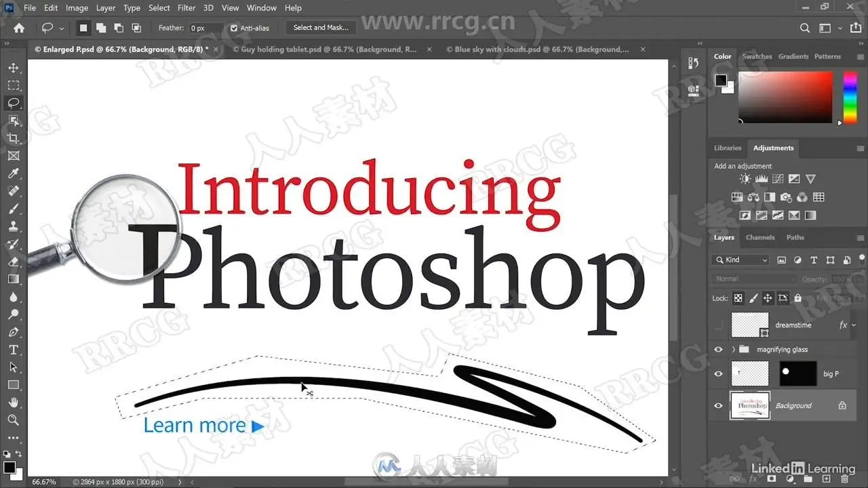Toggle lock all padlock in Lock row
Viewport: 868px width, 488px height.
click(x=797, y=298)
